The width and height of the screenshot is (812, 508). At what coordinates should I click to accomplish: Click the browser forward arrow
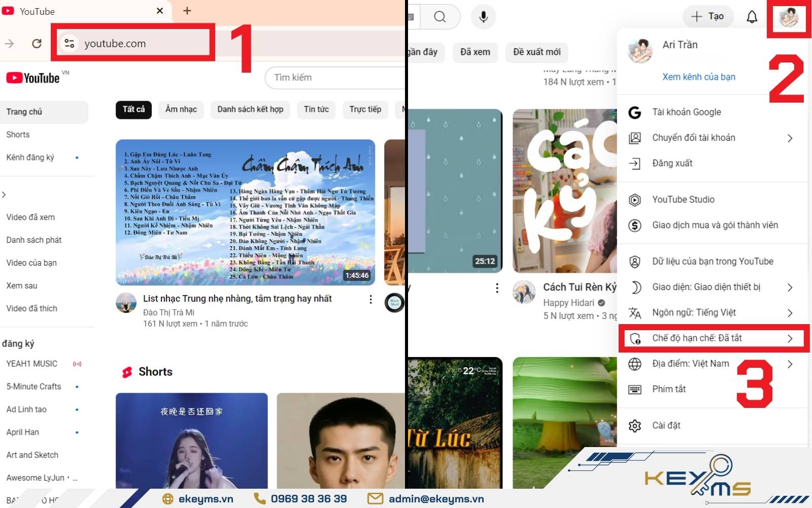coord(9,44)
